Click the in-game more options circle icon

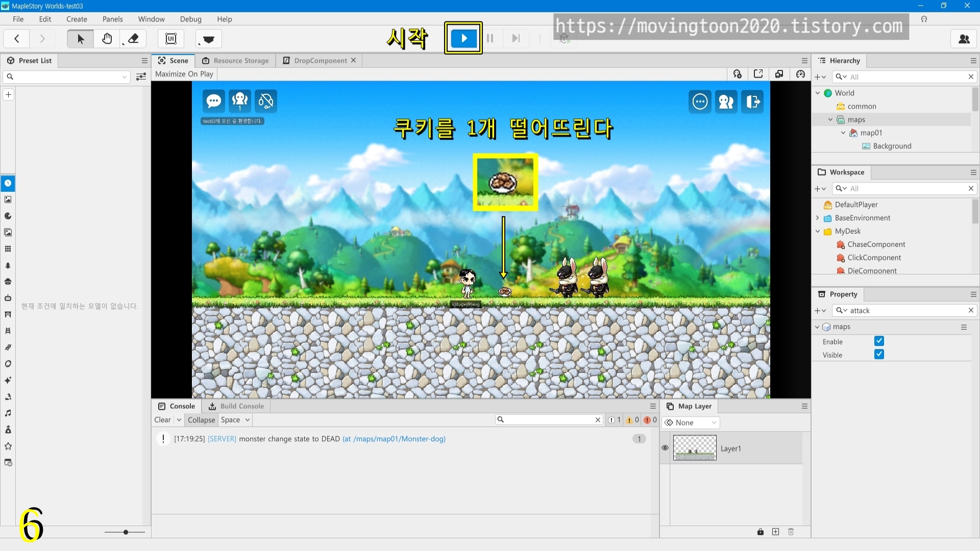(700, 102)
